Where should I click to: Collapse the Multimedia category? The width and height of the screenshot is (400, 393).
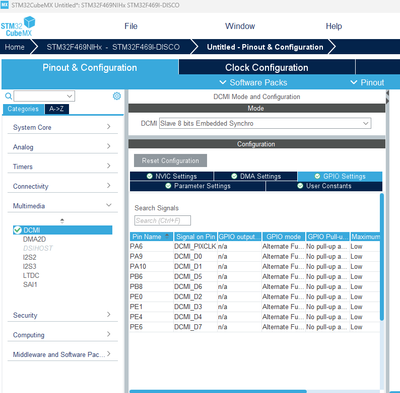coord(62,206)
